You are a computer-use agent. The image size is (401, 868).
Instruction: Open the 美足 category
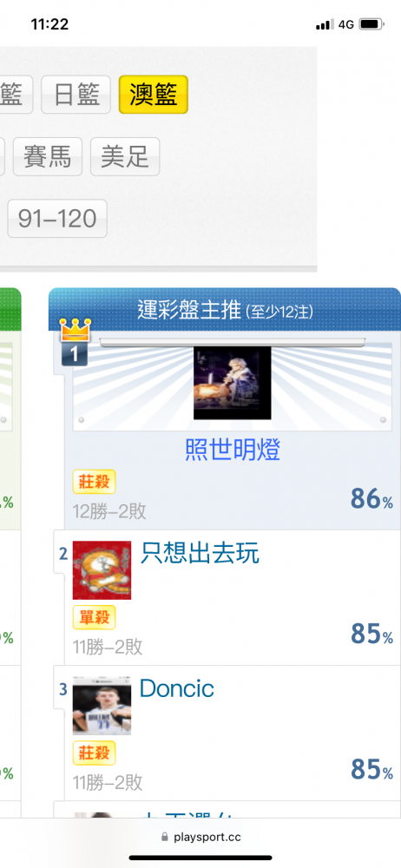pos(125,156)
